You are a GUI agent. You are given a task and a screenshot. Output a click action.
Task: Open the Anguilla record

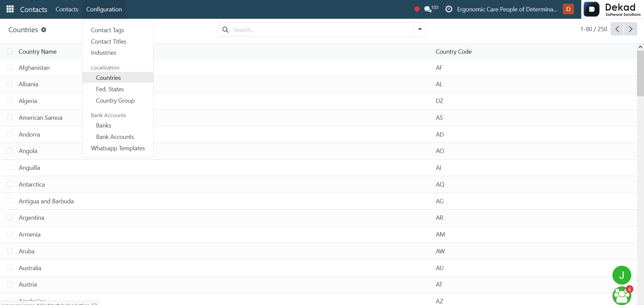(318, 168)
